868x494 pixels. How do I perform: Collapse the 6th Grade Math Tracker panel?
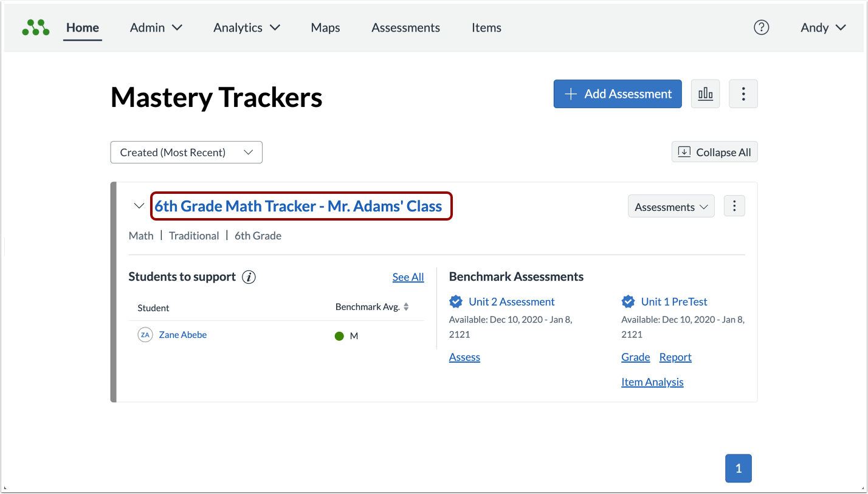139,206
